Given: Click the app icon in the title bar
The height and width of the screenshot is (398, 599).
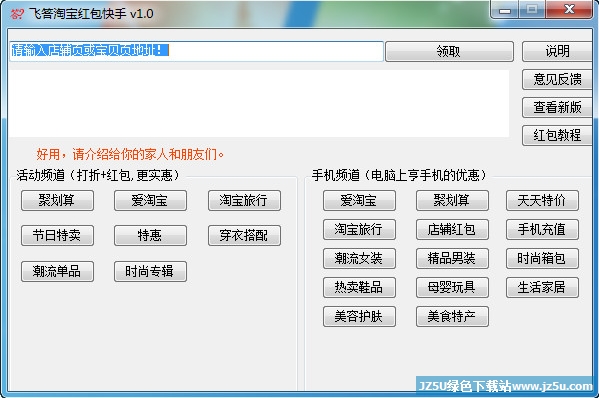Looking at the screenshot, I should (x=16, y=14).
